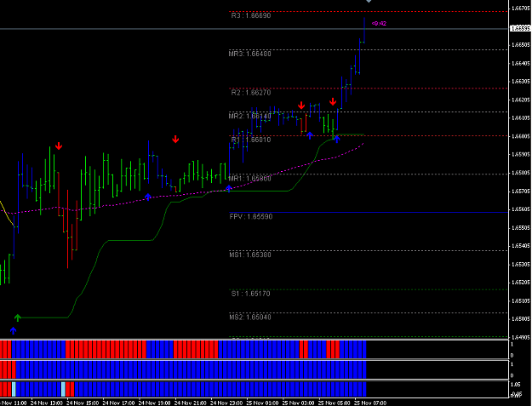Image resolution: width=532 pixels, height=406 pixels.
Task: Click time axis label '24 Nov 17:00'
Action: click(x=118, y=403)
